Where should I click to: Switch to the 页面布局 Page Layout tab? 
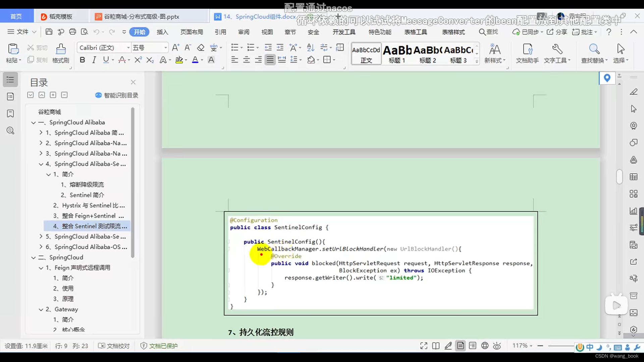pos(192,32)
